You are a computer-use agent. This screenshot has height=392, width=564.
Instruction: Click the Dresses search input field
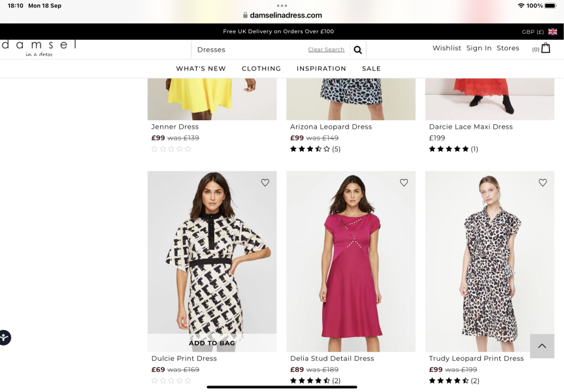248,50
